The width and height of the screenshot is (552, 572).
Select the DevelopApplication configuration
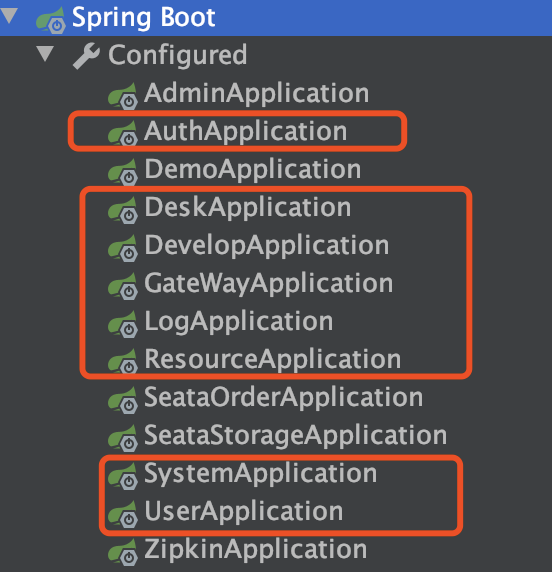tap(267, 246)
